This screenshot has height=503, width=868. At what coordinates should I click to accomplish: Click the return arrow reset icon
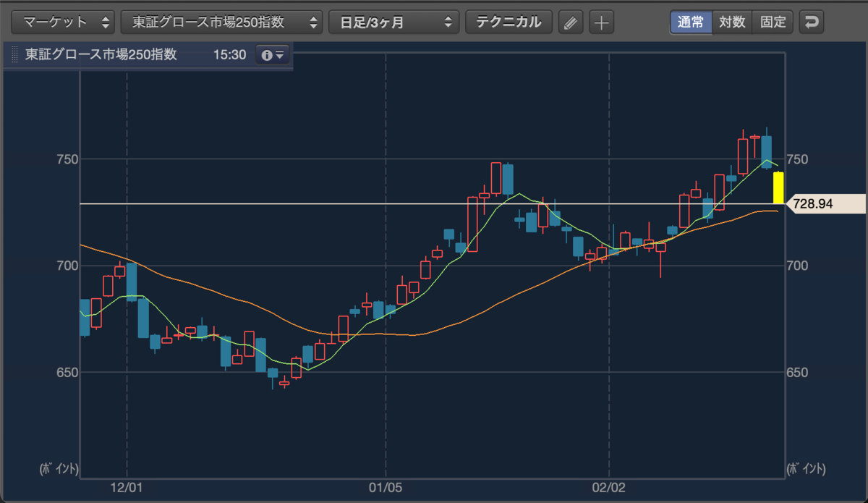(x=812, y=22)
